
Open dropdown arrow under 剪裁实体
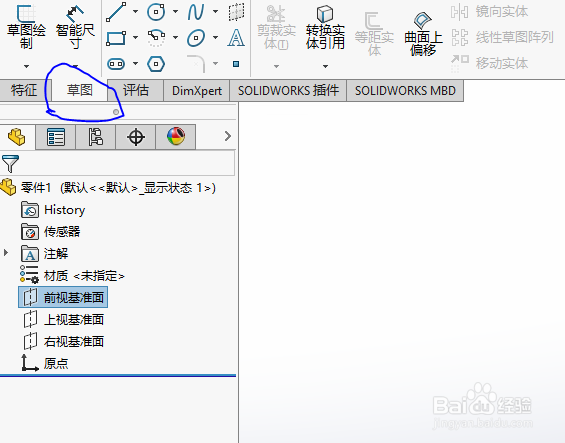pyautogui.click(x=276, y=66)
